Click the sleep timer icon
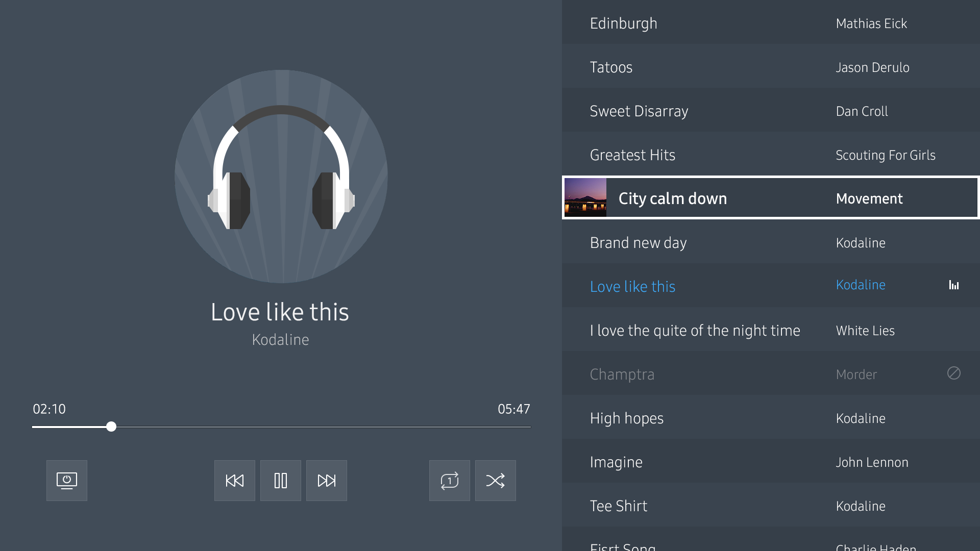 point(66,481)
